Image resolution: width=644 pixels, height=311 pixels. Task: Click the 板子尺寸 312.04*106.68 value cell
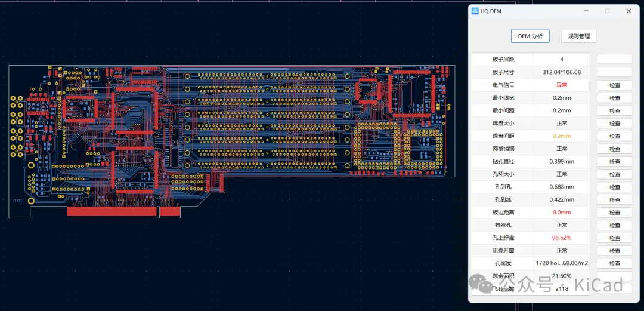click(x=561, y=72)
